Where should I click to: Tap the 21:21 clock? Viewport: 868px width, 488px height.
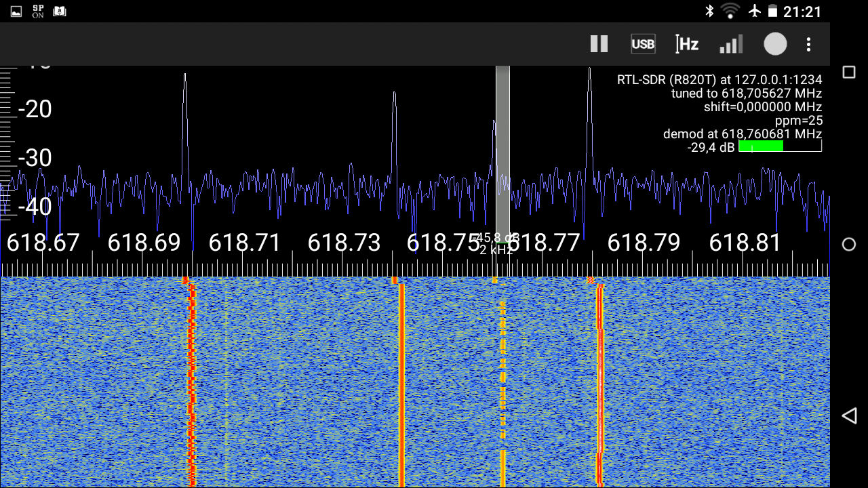pyautogui.click(x=802, y=12)
